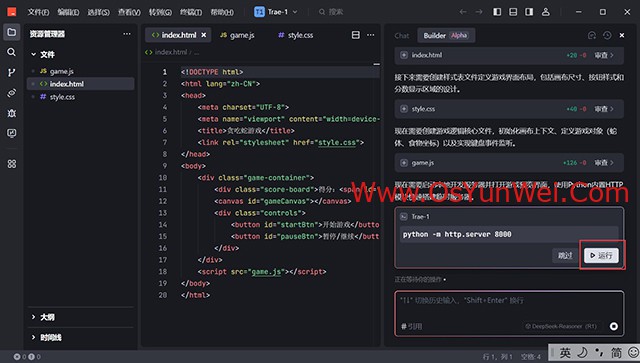
Task: Expand the 时间线 timeline section
Action: 47,337
